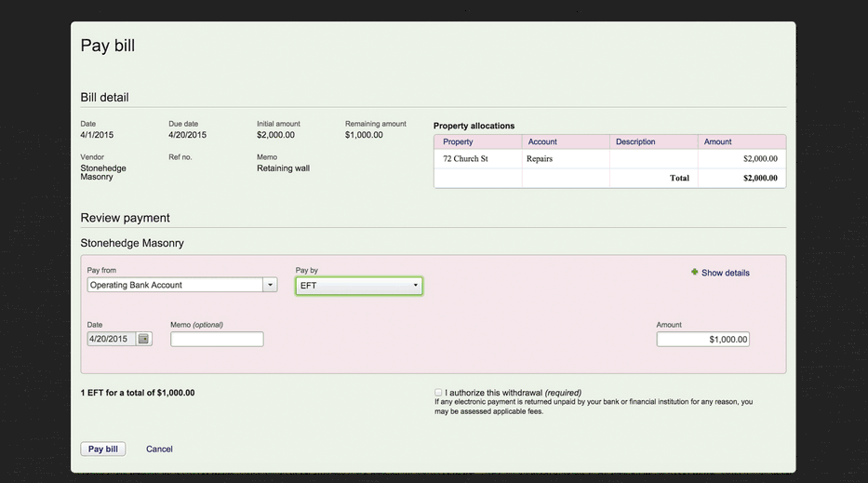Click the green plus icon by Show details
The width and height of the screenshot is (868, 483).
(694, 272)
